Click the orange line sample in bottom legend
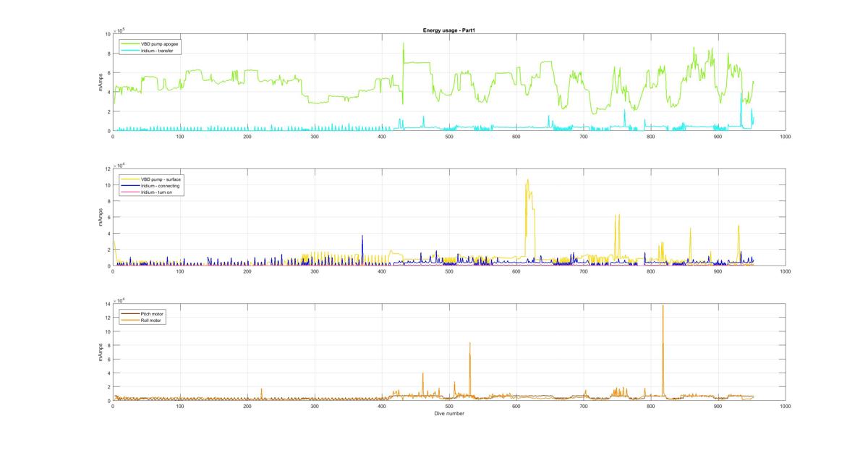 (x=130, y=320)
